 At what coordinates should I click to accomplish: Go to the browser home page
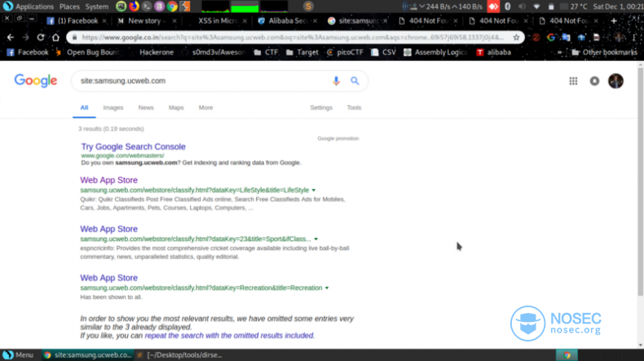(x=55, y=37)
